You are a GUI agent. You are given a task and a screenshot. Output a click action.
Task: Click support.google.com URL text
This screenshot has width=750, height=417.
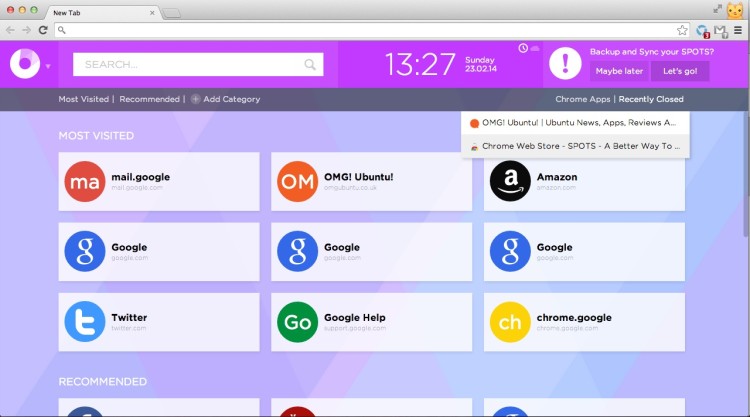(354, 328)
